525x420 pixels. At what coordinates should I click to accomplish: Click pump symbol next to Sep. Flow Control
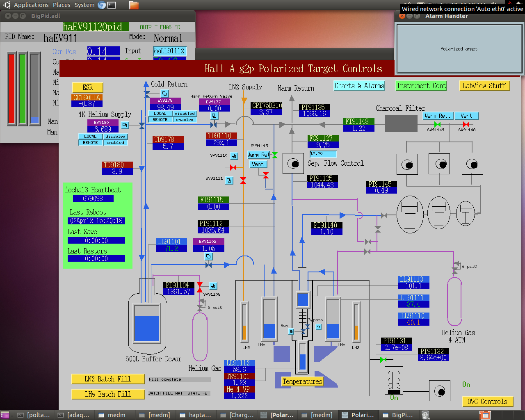pyautogui.click(x=293, y=164)
